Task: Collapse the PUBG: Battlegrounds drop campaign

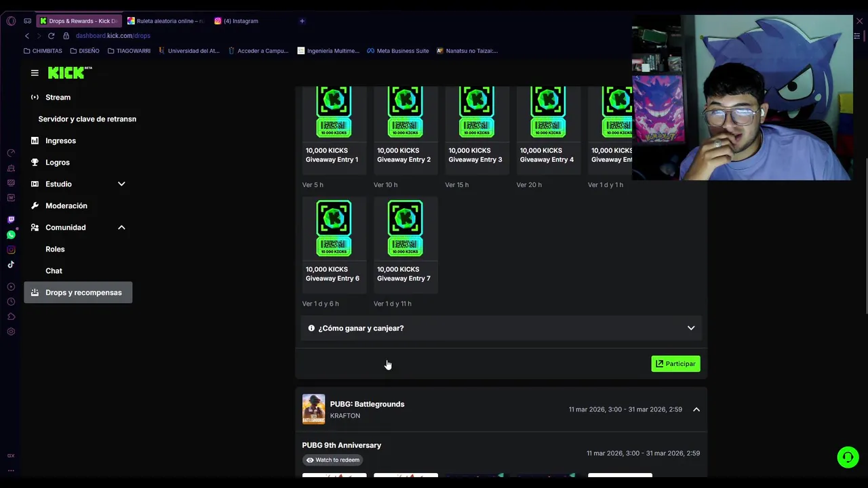Action: (x=696, y=409)
